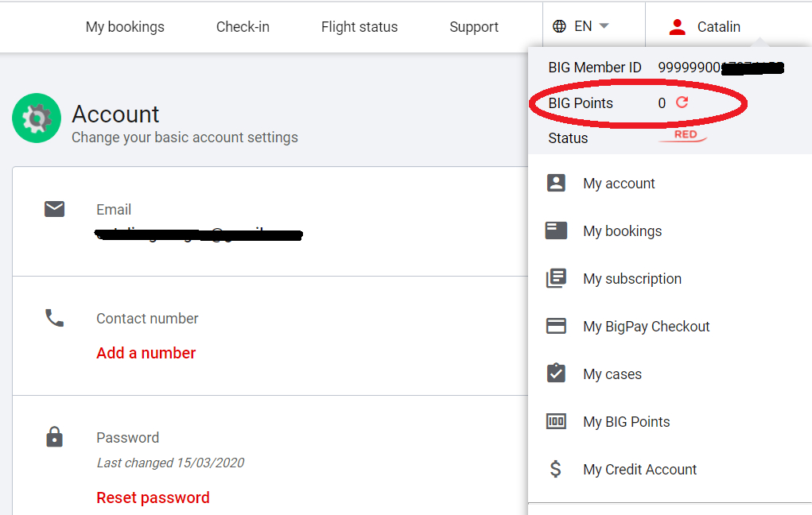Open Flight status page
Image resolution: width=812 pixels, height=515 pixels.
click(359, 27)
